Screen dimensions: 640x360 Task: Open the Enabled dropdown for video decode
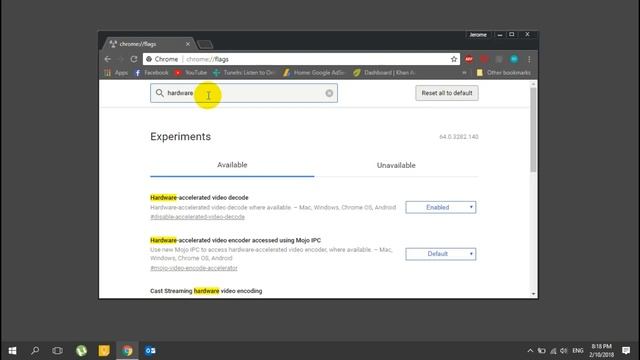[x=440, y=207]
